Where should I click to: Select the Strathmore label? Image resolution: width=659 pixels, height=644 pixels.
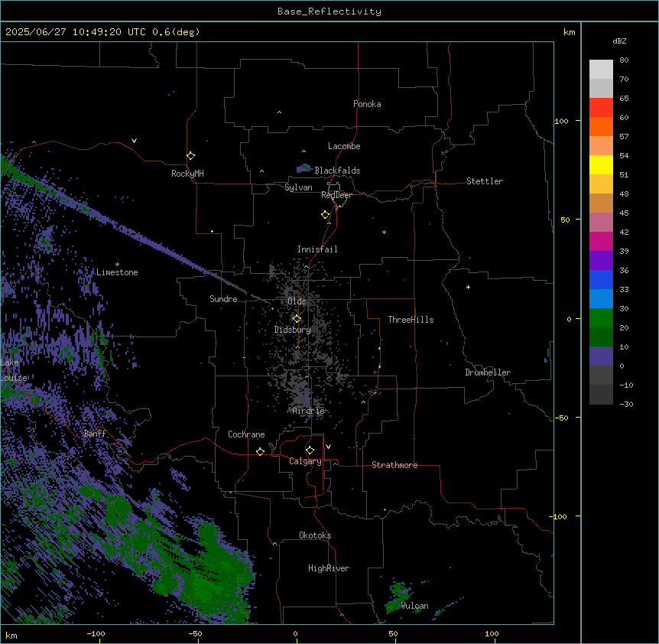coord(394,465)
